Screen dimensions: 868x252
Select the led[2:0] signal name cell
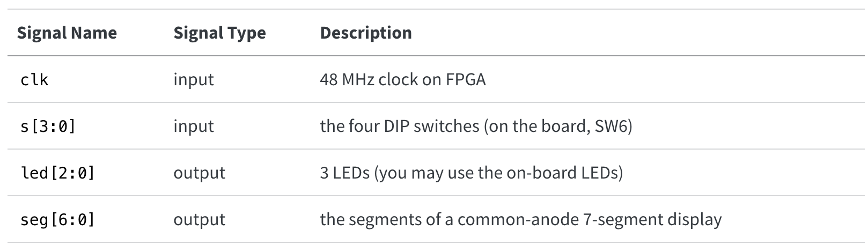pos(57,173)
